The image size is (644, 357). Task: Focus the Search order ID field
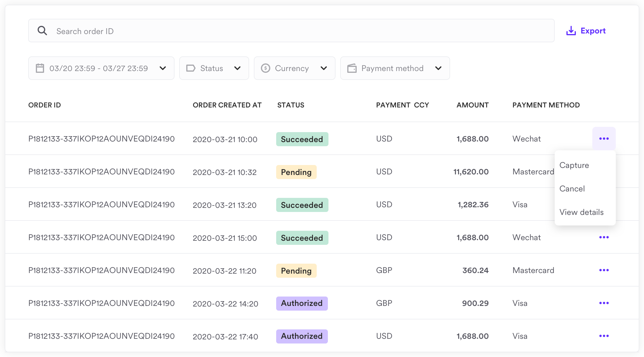point(294,31)
